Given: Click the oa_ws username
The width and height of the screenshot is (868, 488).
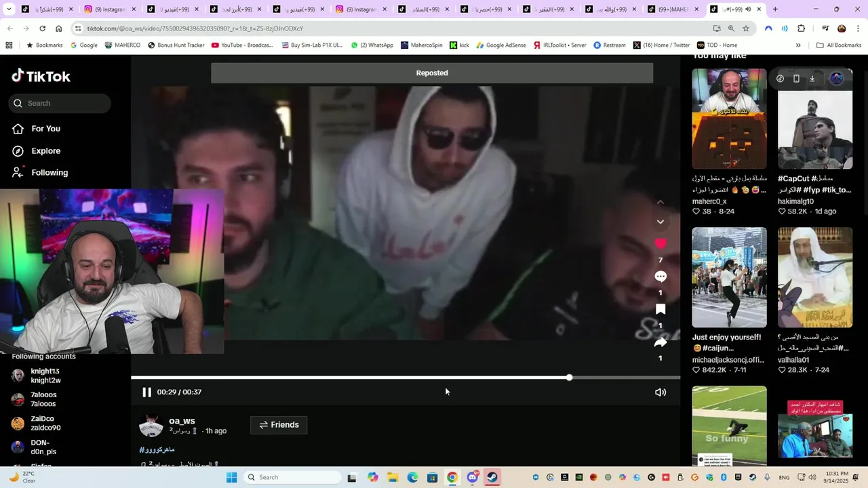Looking at the screenshot, I should click(182, 421).
